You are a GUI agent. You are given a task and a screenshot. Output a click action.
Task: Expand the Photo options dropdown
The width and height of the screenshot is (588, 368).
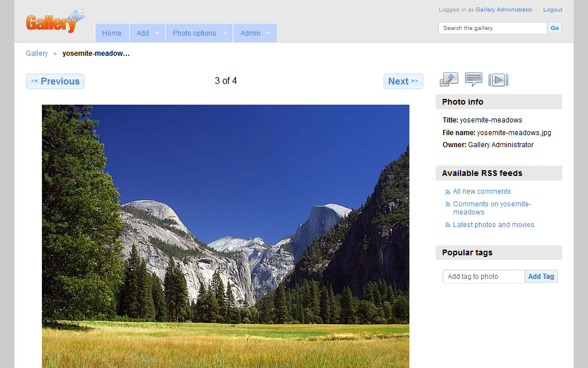coord(199,33)
